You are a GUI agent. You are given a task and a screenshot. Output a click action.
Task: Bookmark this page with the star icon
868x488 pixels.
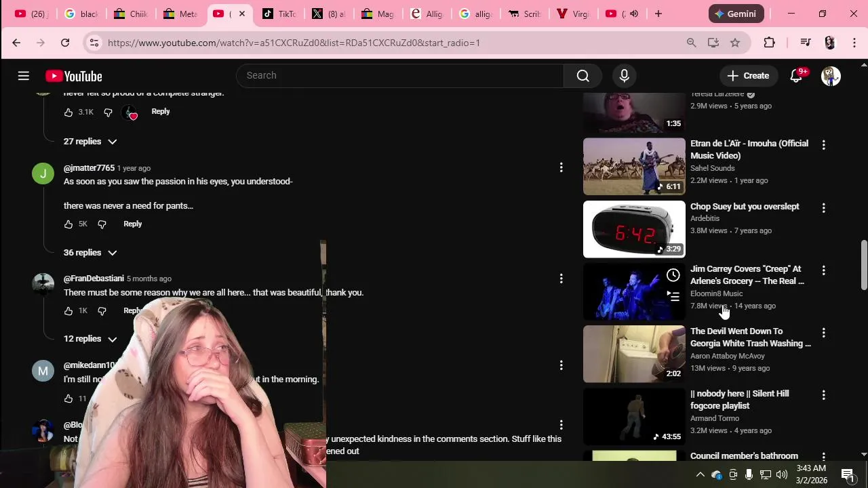pyautogui.click(x=735, y=43)
